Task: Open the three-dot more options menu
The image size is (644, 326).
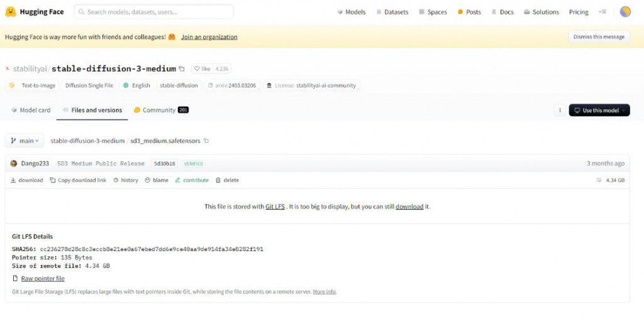Action: [560, 110]
